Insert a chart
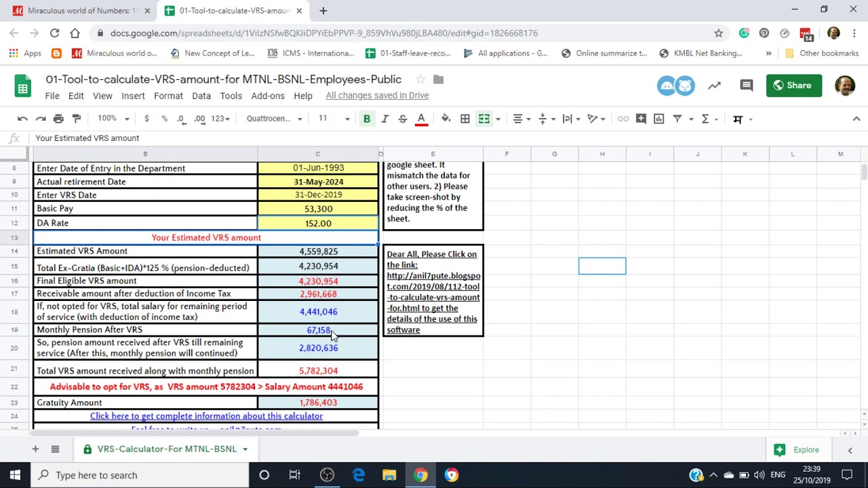This screenshot has width=868, height=488. click(658, 119)
